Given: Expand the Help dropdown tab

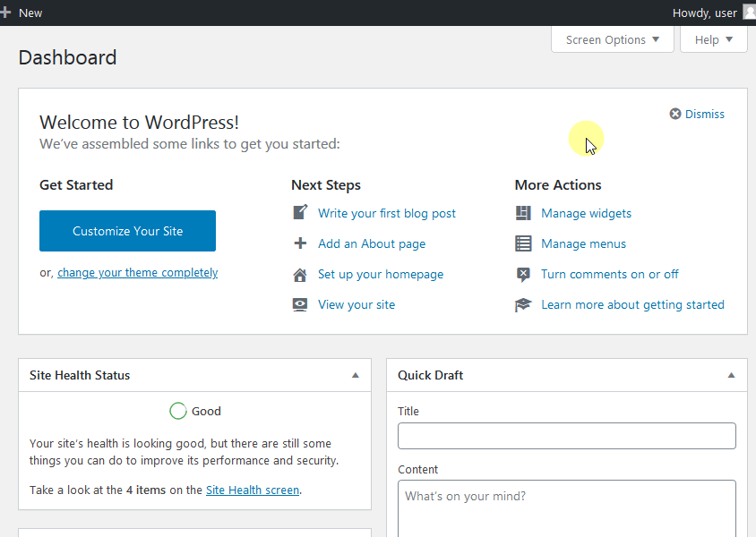Looking at the screenshot, I should point(714,39).
